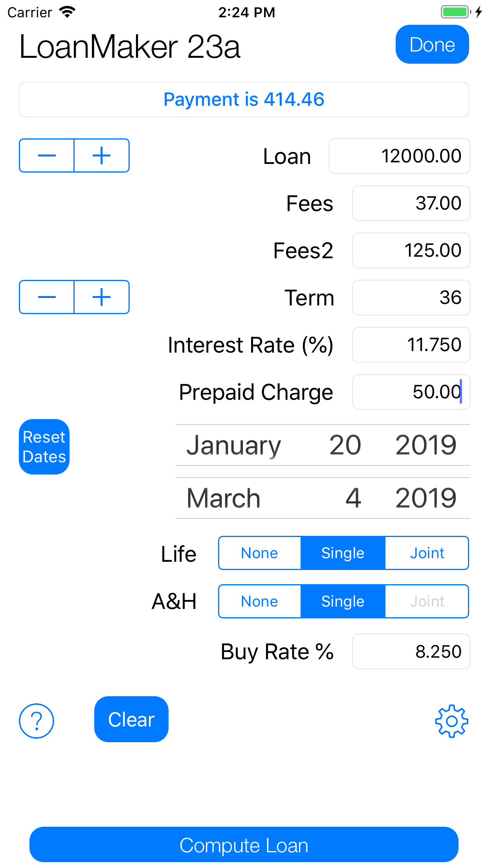The width and height of the screenshot is (488, 868).
Task: Increase loan amount with plus stepper
Action: point(101,156)
